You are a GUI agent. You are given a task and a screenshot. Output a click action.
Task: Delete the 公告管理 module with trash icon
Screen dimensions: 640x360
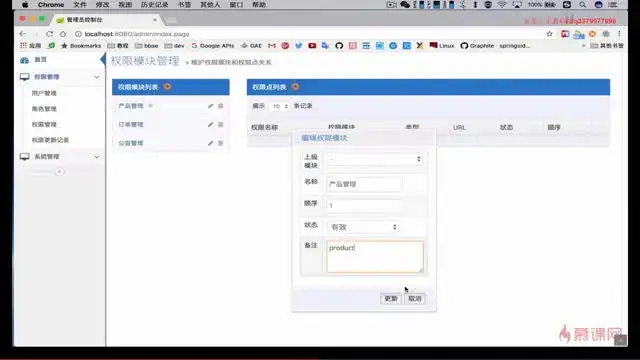click(221, 143)
